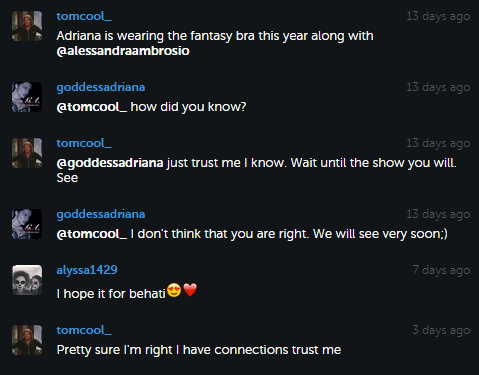Open tomcool_ username above 'I have connections' comment
This screenshot has width=479, height=375.
(x=84, y=330)
